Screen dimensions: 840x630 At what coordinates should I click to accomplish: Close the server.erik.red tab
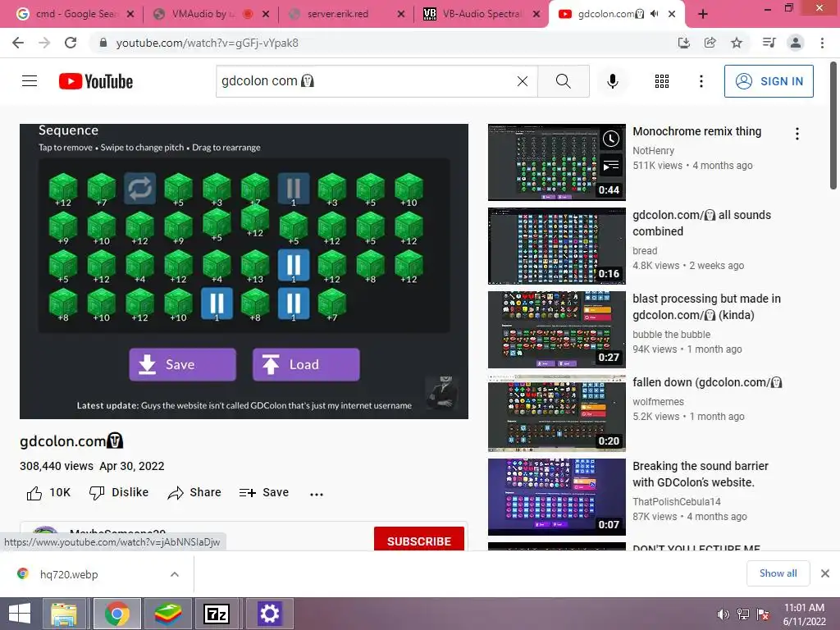(x=400, y=14)
